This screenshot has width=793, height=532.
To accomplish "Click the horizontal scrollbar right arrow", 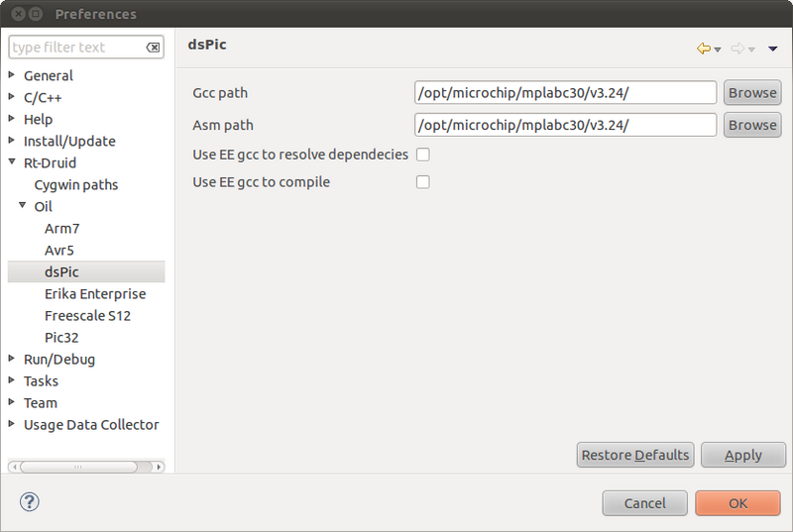I will pyautogui.click(x=159, y=467).
